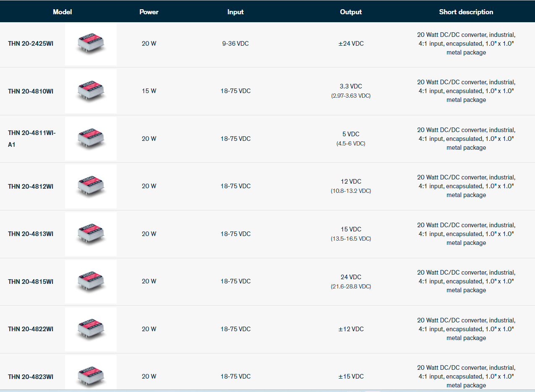Select the THN 20-4813WI model name
Viewport: 535px width, 392px height.
coord(31,234)
